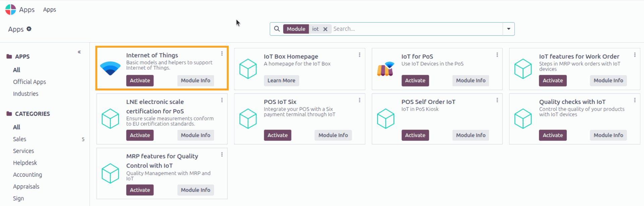Screen dimensions: 644x206
Task: Open the search options dropdown arrow
Action: 508,29
